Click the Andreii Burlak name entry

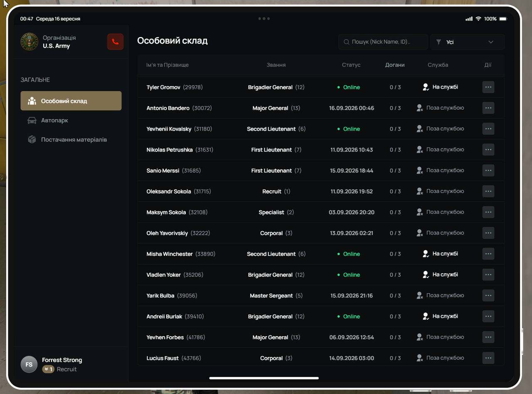(164, 316)
